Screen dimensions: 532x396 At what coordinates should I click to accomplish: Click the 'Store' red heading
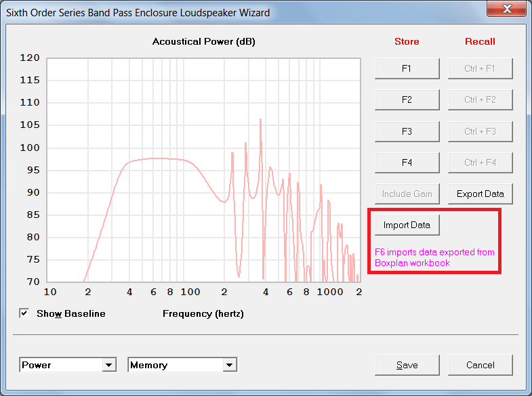407,41
